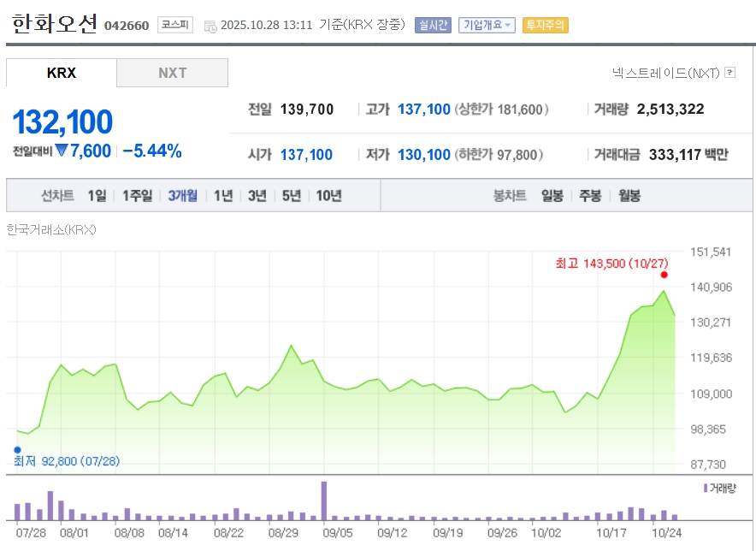Select the 1일 line chart period
Viewport: 756px width, 551px height.
pos(97,196)
